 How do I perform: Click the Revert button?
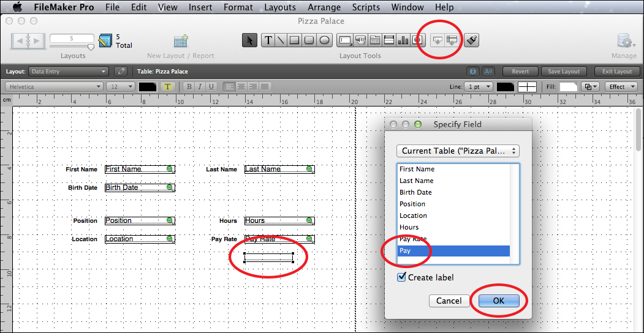pos(520,72)
